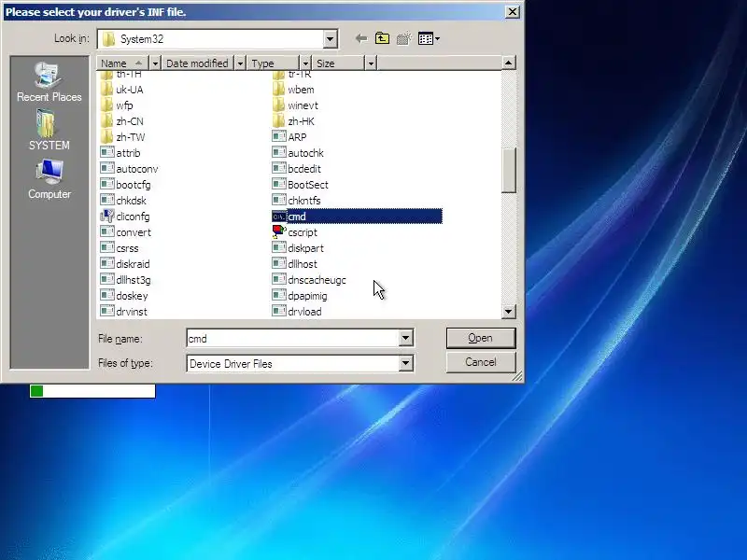This screenshot has width=747, height=560.
Task: Select the dllhst3g file name
Action: point(134,280)
